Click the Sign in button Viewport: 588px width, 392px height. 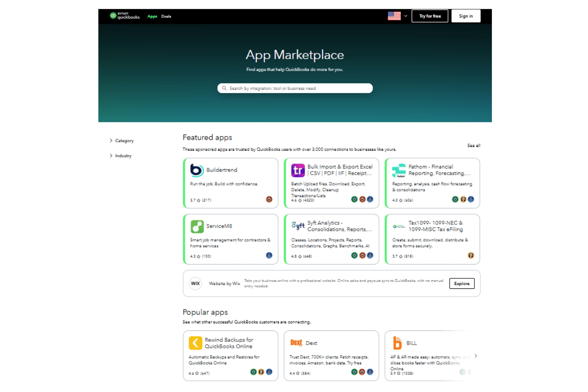[466, 16]
